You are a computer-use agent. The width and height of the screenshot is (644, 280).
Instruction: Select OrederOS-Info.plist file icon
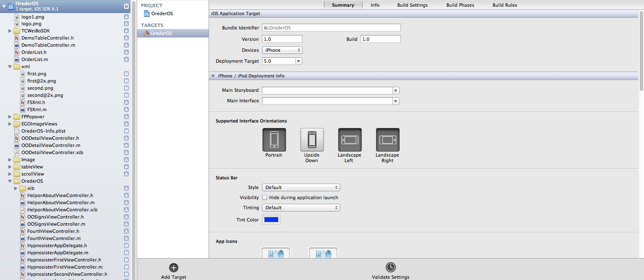(17, 131)
